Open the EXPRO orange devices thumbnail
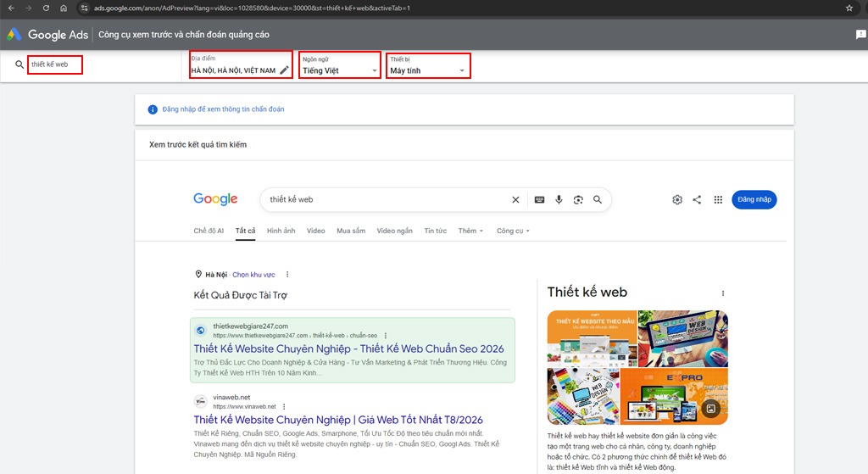This screenshot has width=868, height=474. [x=674, y=397]
